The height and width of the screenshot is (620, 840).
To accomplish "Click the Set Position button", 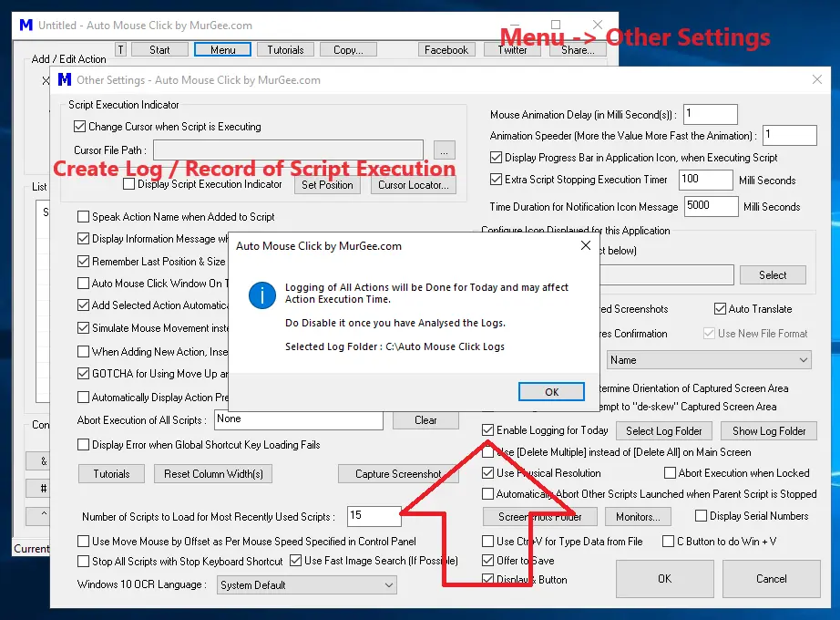I will coord(327,185).
